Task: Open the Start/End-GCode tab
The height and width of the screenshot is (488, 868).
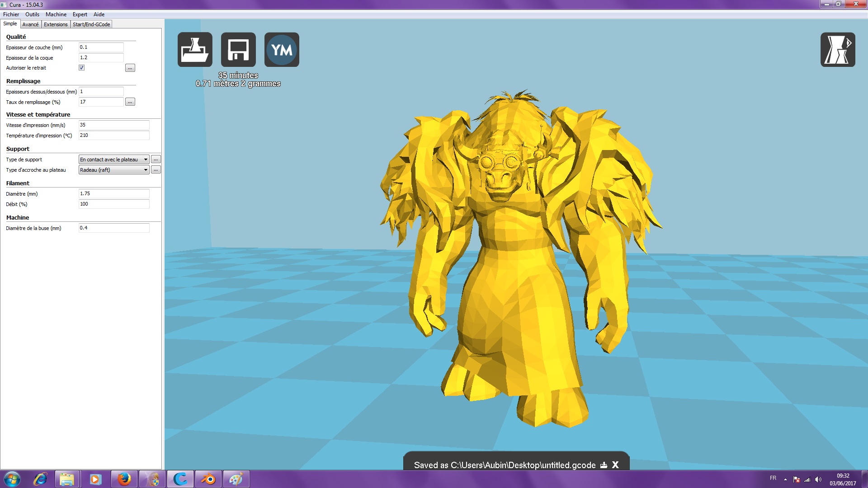Action: coord(91,24)
